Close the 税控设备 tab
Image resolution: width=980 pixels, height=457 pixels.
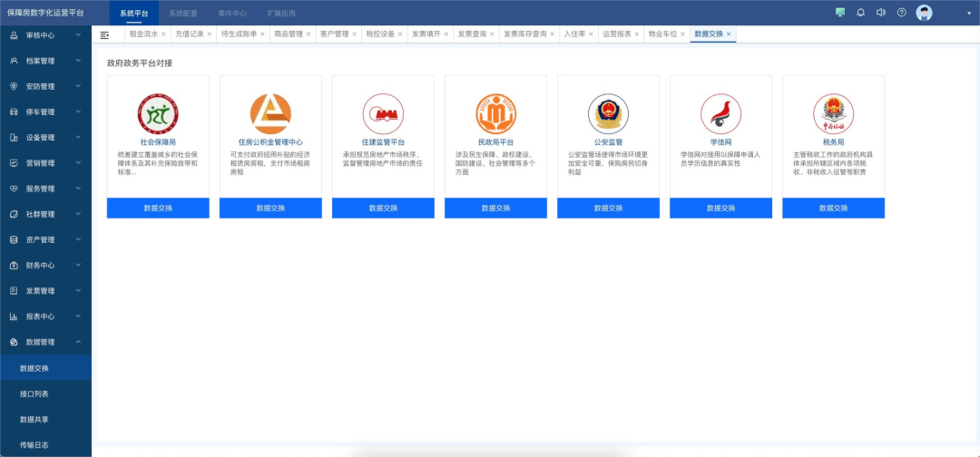pos(400,34)
